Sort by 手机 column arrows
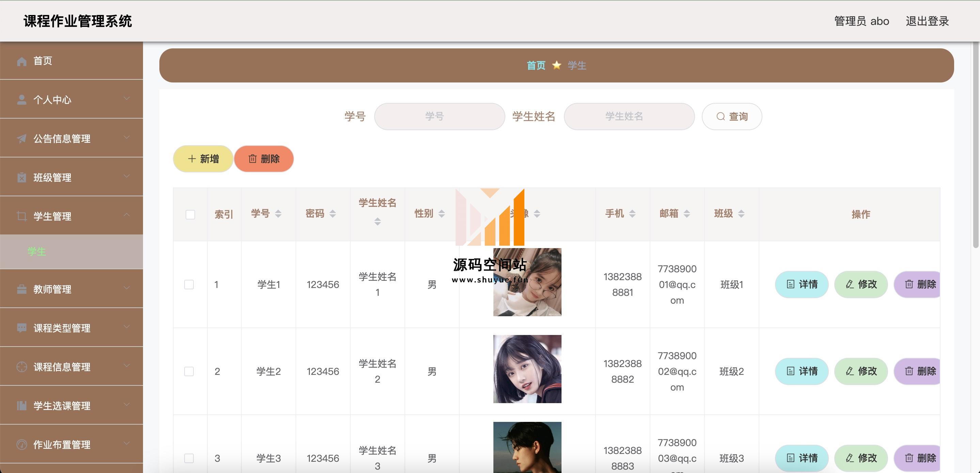Screen dimensions: 980x473 (x=632, y=214)
